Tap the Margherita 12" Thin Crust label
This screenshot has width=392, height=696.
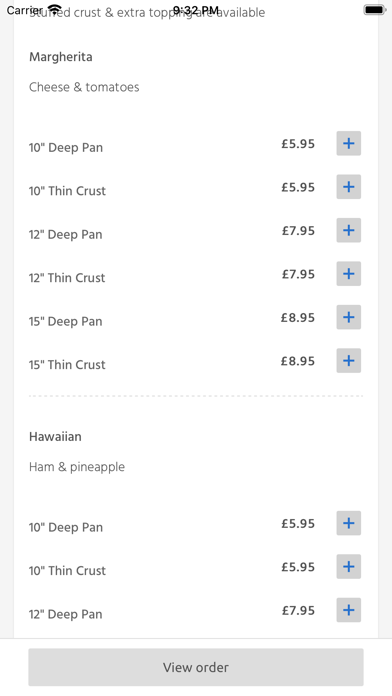(x=67, y=278)
